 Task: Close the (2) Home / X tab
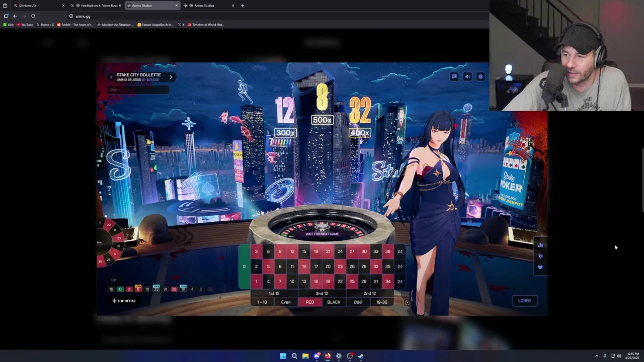click(63, 6)
